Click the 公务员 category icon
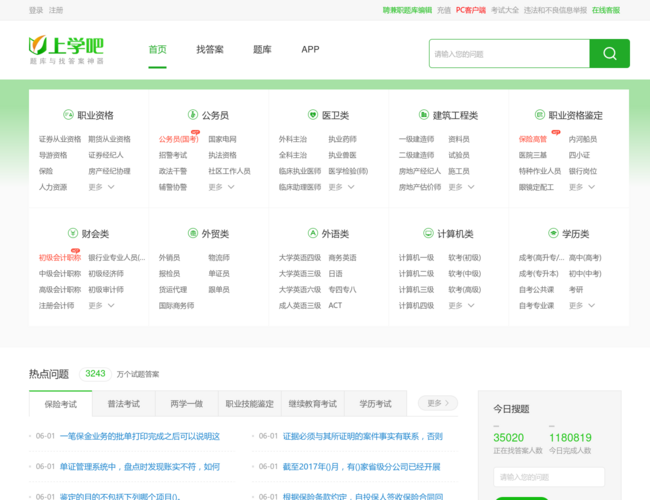This screenshot has width=650, height=500. tap(192, 115)
